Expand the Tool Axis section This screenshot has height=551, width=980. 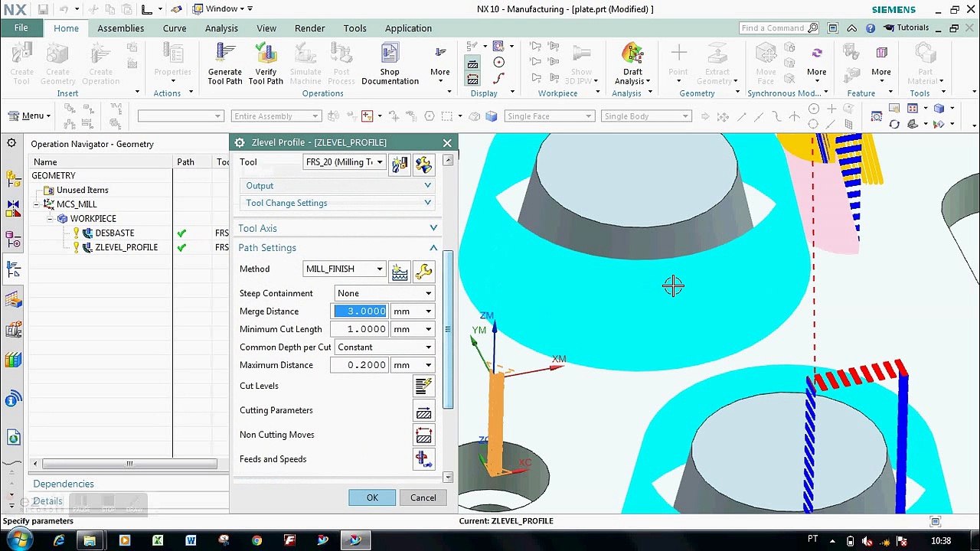click(x=338, y=228)
